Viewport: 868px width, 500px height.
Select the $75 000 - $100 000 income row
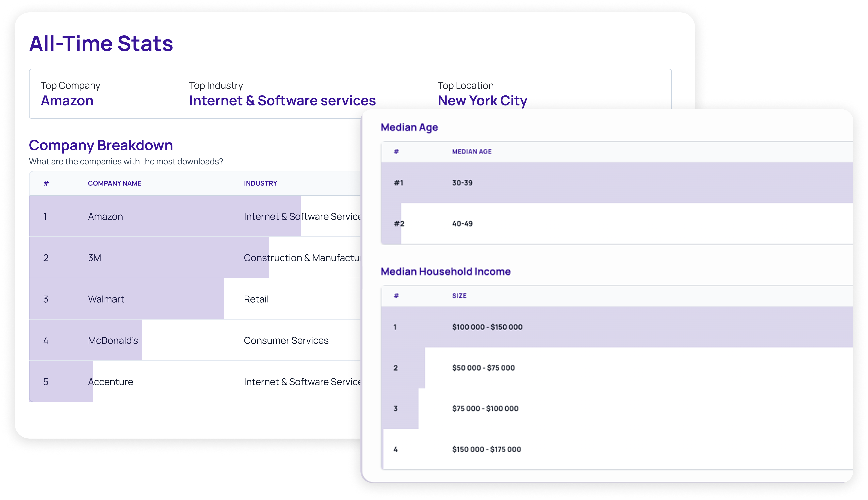485,409
